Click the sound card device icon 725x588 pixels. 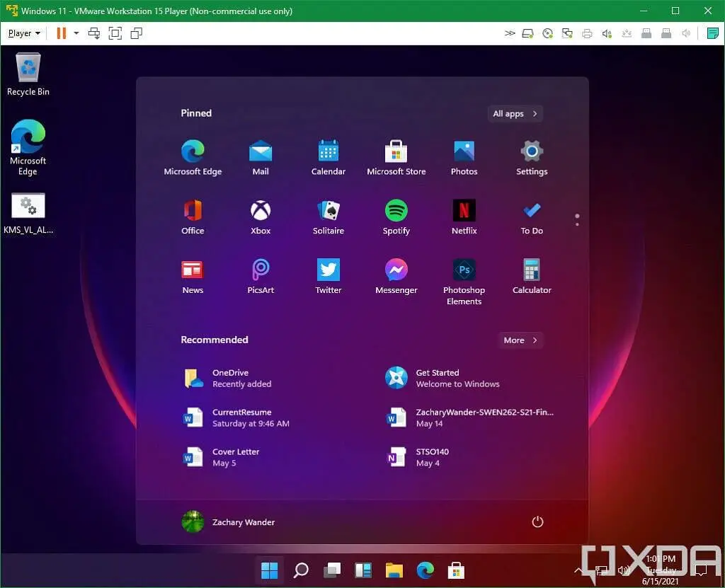click(x=607, y=33)
